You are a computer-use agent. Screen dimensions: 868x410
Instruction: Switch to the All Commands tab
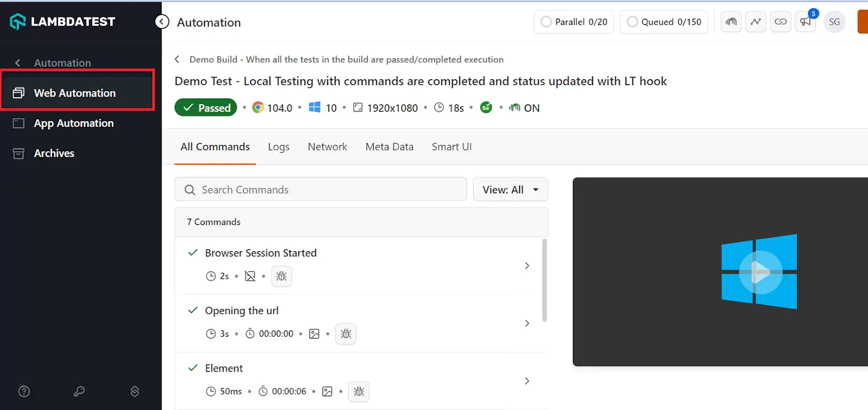click(x=215, y=147)
